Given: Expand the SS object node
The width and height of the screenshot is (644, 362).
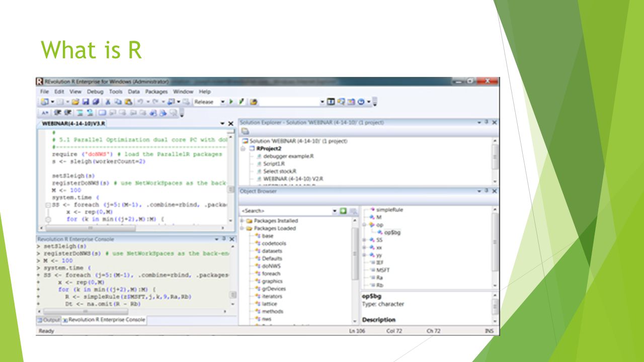Looking at the screenshot, I should pos(364,240).
